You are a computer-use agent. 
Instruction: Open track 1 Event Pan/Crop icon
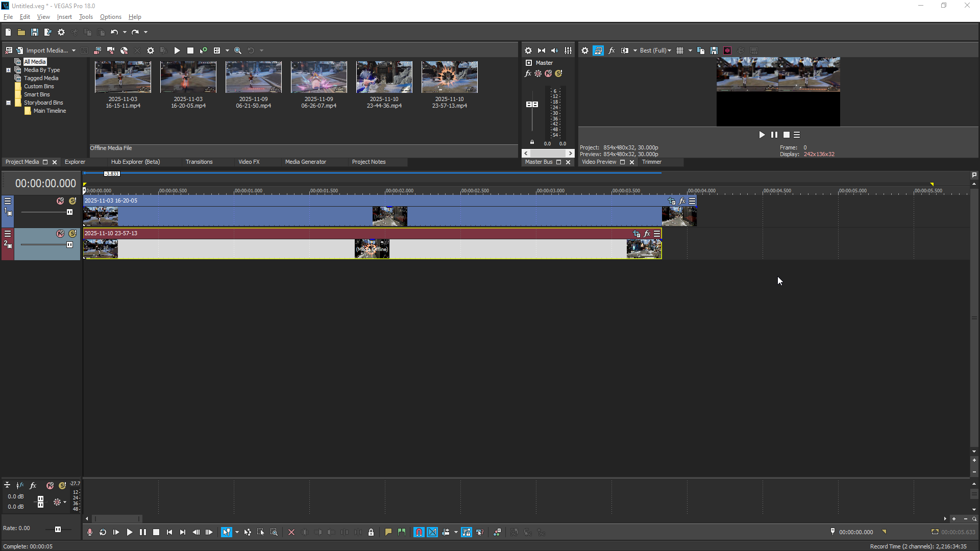point(672,201)
